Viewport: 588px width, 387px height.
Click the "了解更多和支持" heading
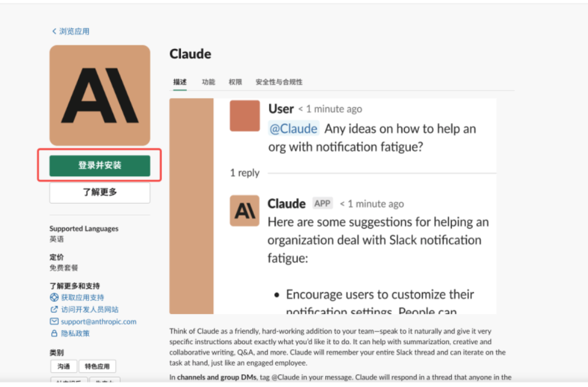tap(75, 286)
